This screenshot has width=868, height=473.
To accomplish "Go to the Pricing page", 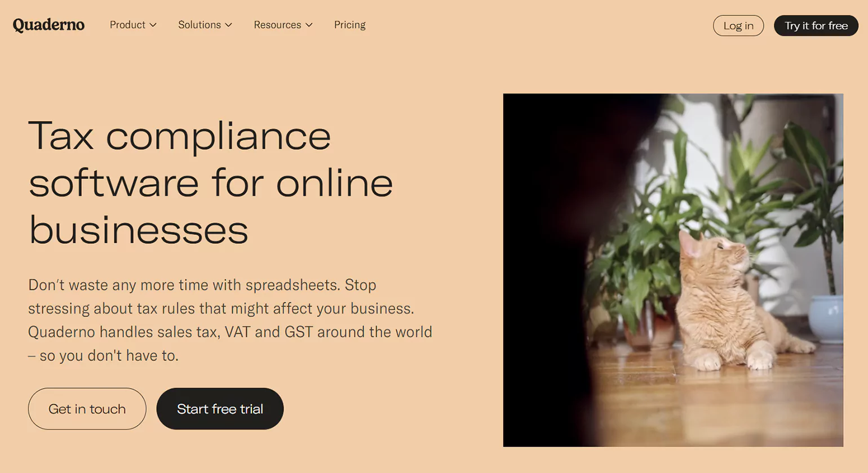I will [x=349, y=25].
